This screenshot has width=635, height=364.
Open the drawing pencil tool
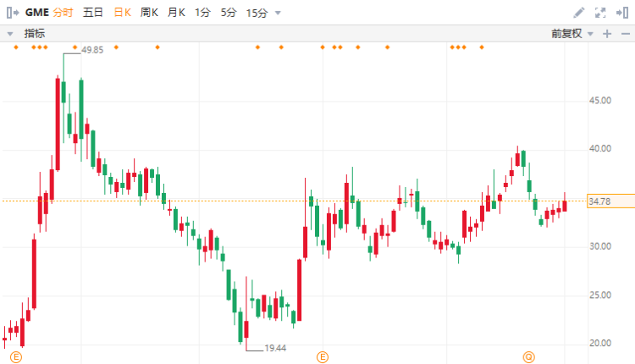click(579, 13)
